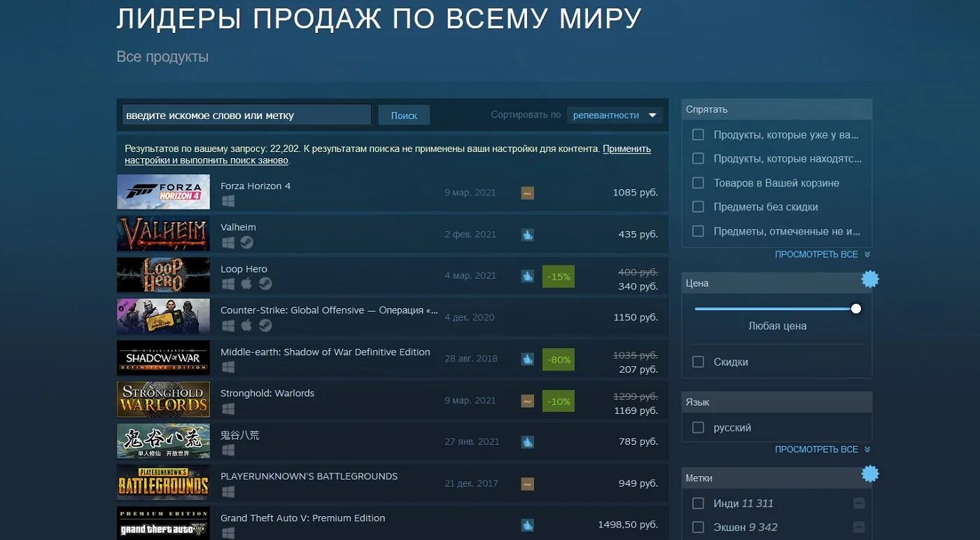Collapse the Язык panel header
This screenshot has width=980, height=540.
(x=776, y=402)
